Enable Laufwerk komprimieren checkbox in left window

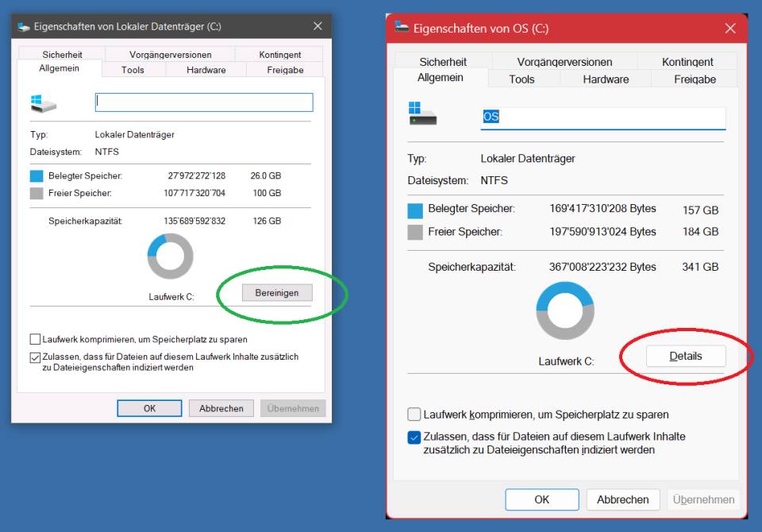(35, 339)
